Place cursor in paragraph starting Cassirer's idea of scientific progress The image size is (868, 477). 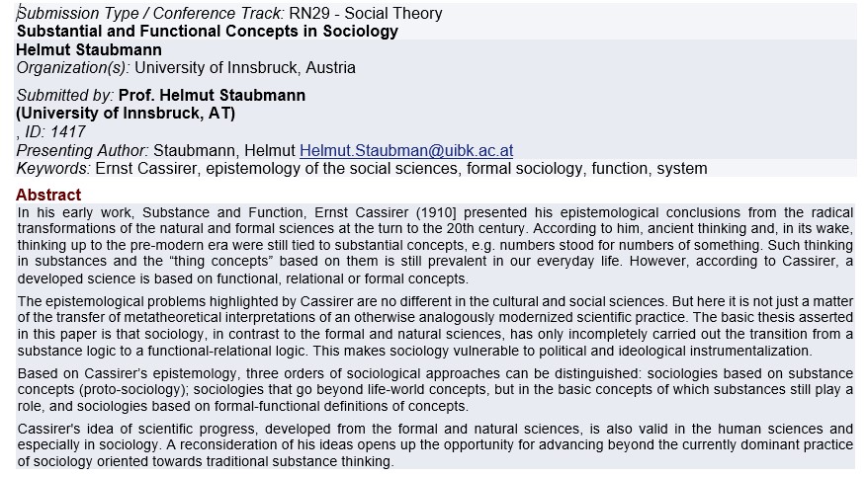(x=435, y=445)
